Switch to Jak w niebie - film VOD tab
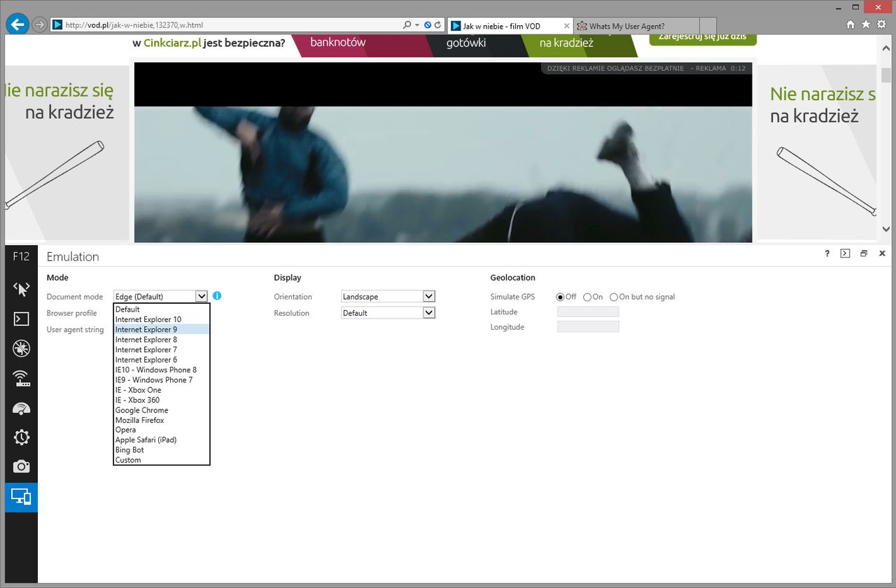 [x=510, y=26]
